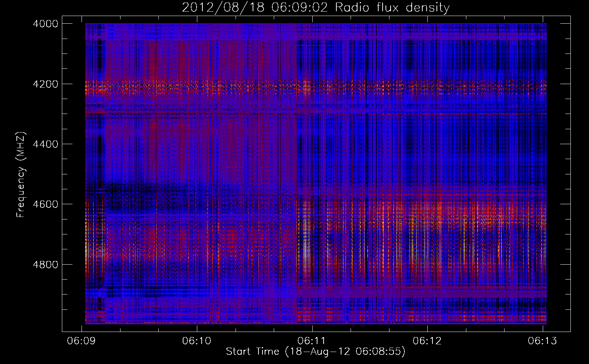The height and width of the screenshot is (364, 589).
Task: Click the 06:12 time tick label
Action: (x=427, y=341)
